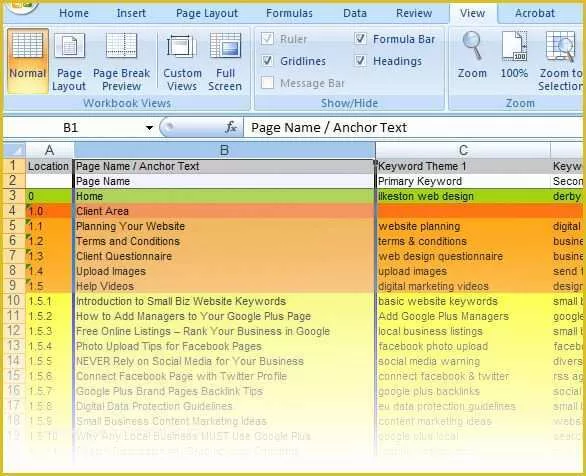The image size is (586, 476).
Task: Select 'Introduction to Small Biz Website Keywords'
Action: (224, 301)
